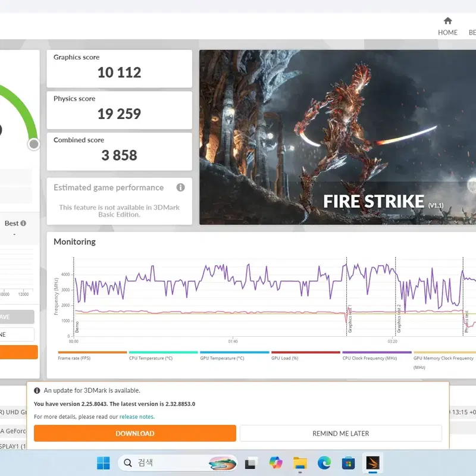This screenshot has width=476, height=476.
Task: Click the Monitoring heading
Action: coord(75,242)
